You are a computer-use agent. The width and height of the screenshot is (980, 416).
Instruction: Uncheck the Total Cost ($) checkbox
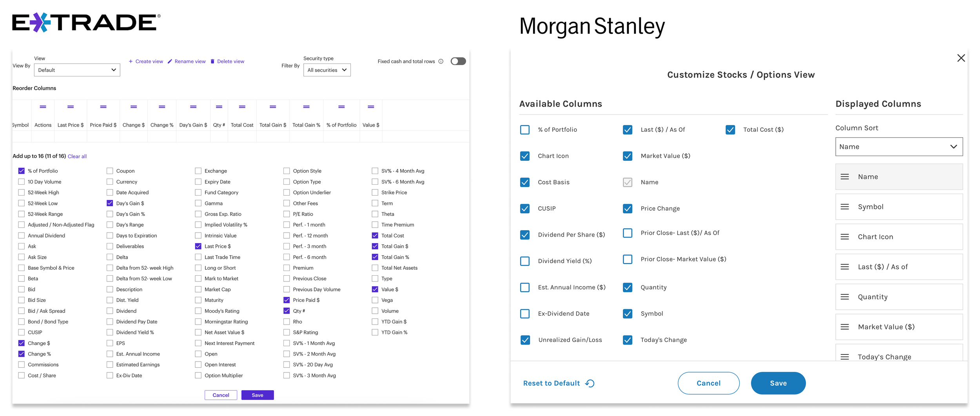[x=730, y=130]
